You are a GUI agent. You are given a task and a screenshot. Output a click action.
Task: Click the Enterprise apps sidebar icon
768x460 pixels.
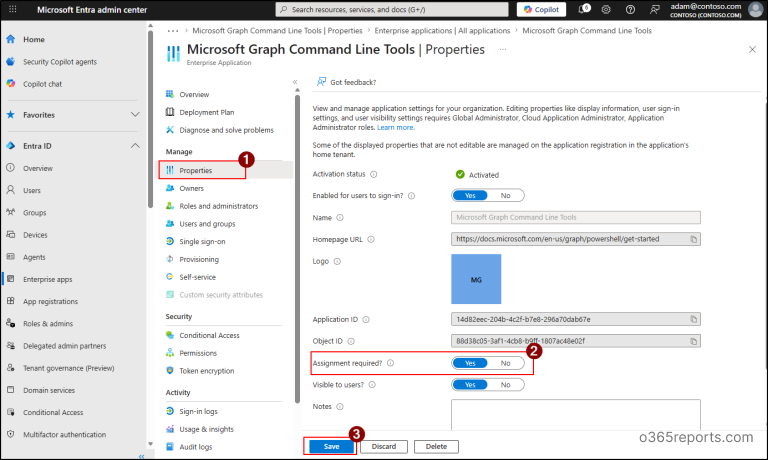[x=11, y=279]
